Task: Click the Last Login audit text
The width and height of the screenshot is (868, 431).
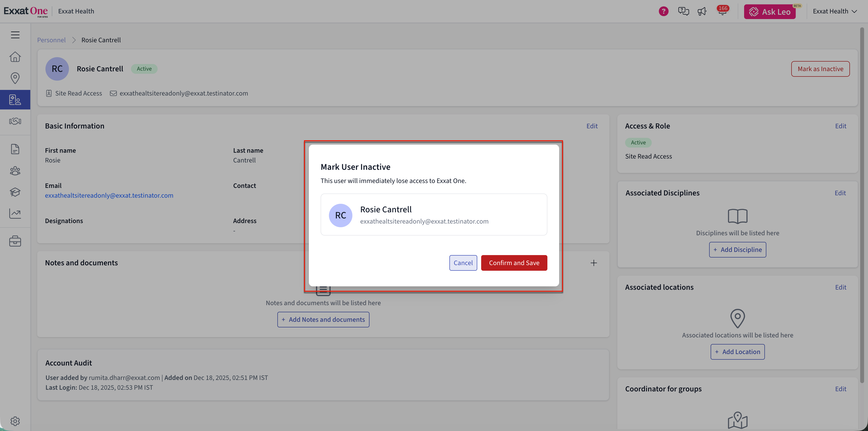Action: pos(99,388)
